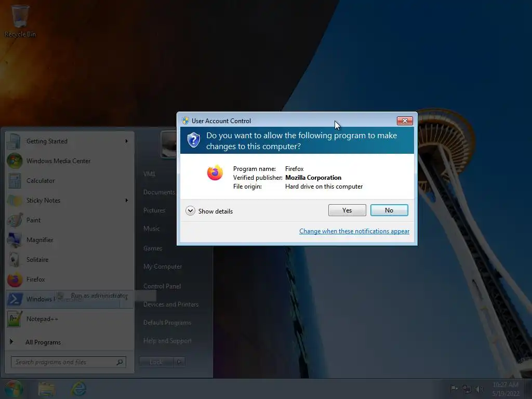This screenshot has width=532, height=399.
Task: Open Change when these notifications appear link
Action: (354, 231)
